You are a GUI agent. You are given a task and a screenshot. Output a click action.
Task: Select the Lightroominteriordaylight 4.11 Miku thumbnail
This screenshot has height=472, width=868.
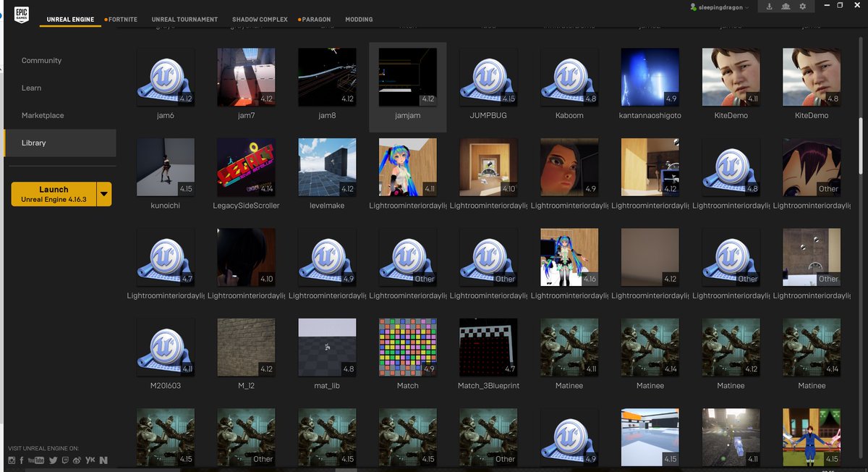[x=408, y=168]
